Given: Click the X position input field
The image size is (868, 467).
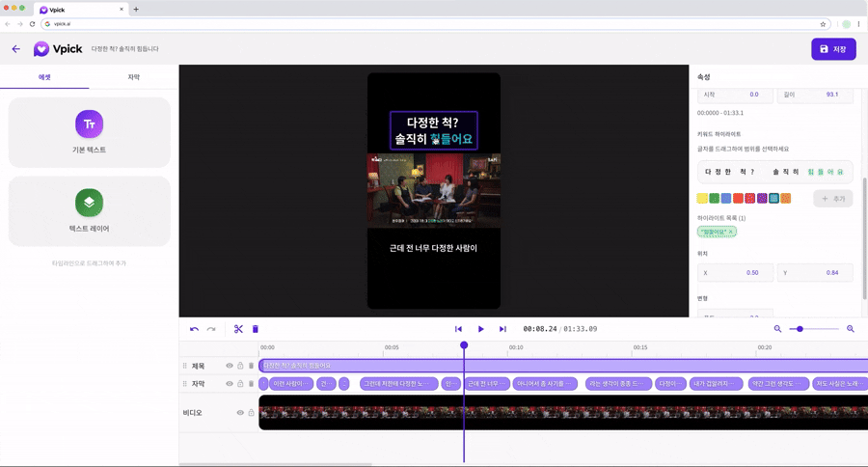Looking at the screenshot, I should click(x=735, y=273).
